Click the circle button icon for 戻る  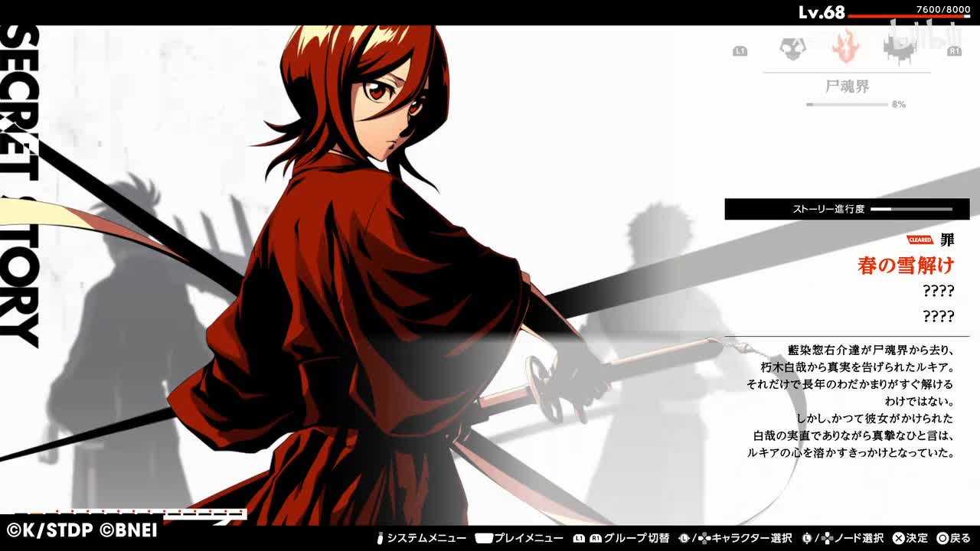[x=942, y=538]
